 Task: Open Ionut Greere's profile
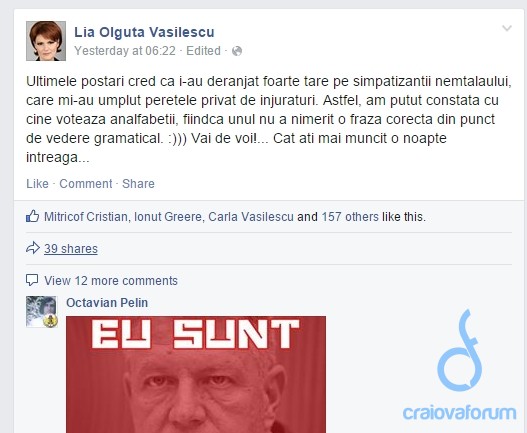168,217
